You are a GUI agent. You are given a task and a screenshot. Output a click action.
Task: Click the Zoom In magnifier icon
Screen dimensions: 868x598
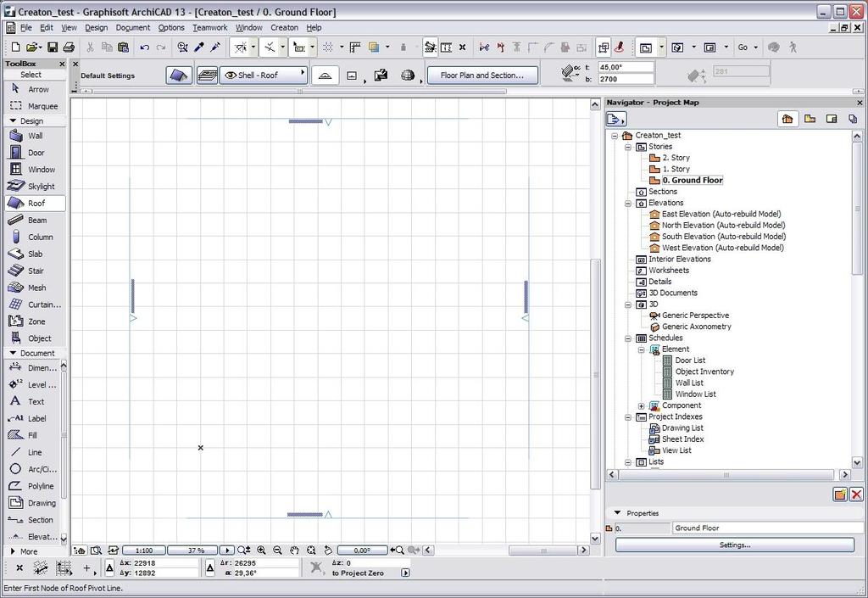[261, 550]
